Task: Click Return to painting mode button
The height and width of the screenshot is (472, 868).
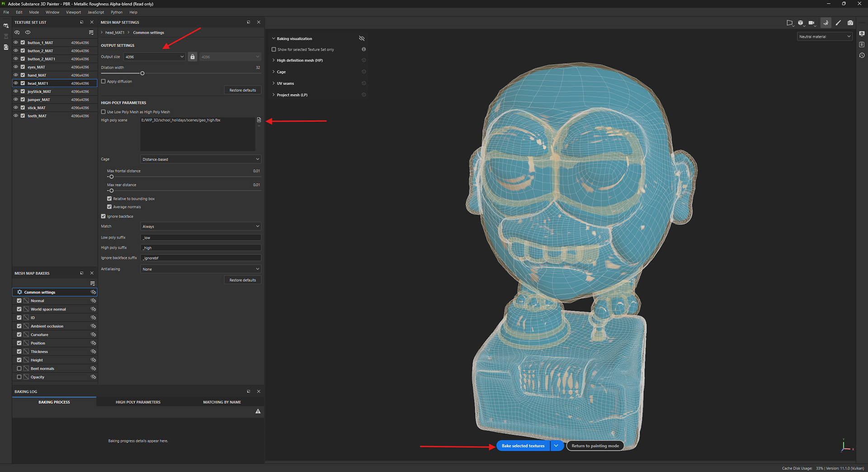Action: pyautogui.click(x=595, y=446)
